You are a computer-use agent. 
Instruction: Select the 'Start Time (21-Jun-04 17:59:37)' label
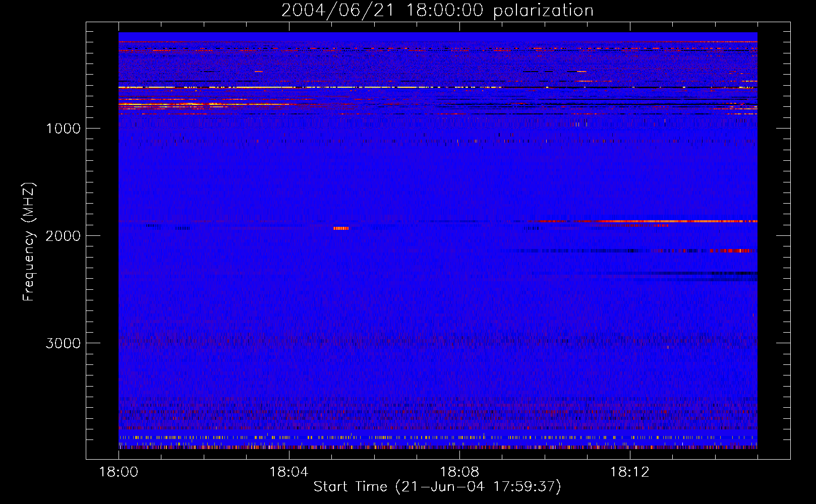click(437, 487)
